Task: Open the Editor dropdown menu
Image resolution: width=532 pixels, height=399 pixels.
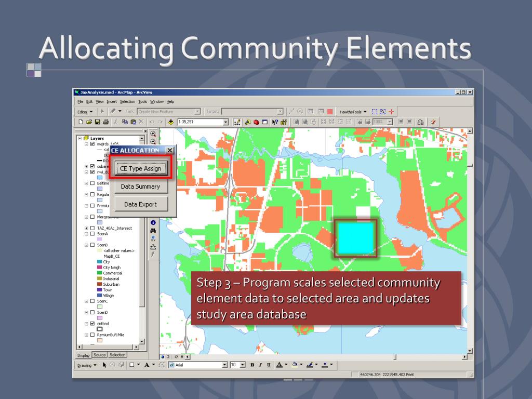Action: [x=85, y=112]
